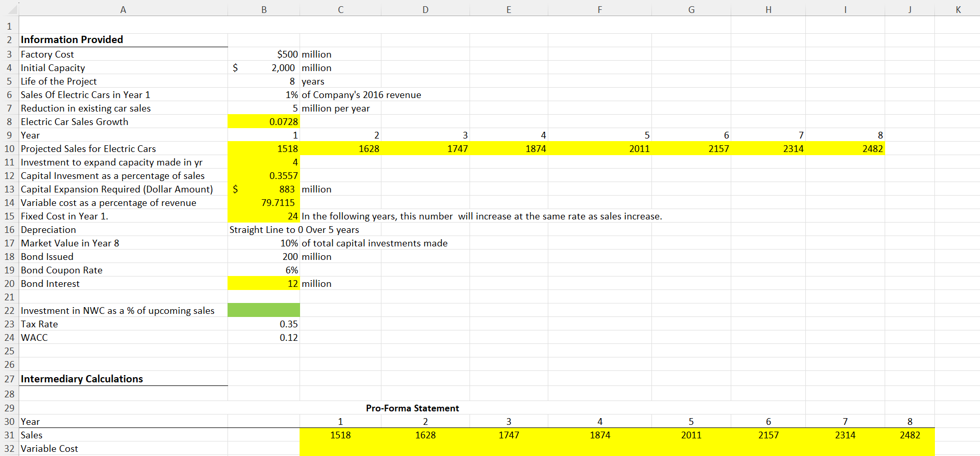980x456 pixels.
Task: Click the fixed cost value 24
Action: tap(264, 216)
